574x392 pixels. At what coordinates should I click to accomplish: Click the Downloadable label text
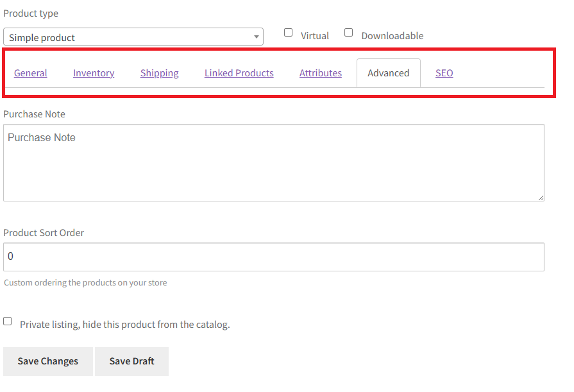tap(393, 36)
